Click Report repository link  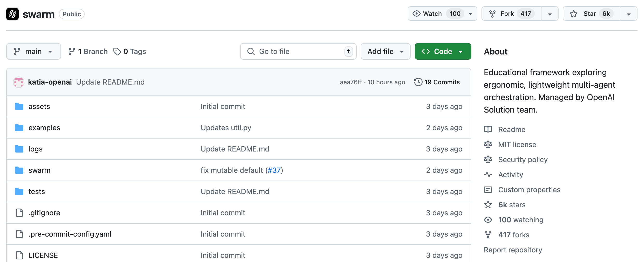[x=513, y=250]
